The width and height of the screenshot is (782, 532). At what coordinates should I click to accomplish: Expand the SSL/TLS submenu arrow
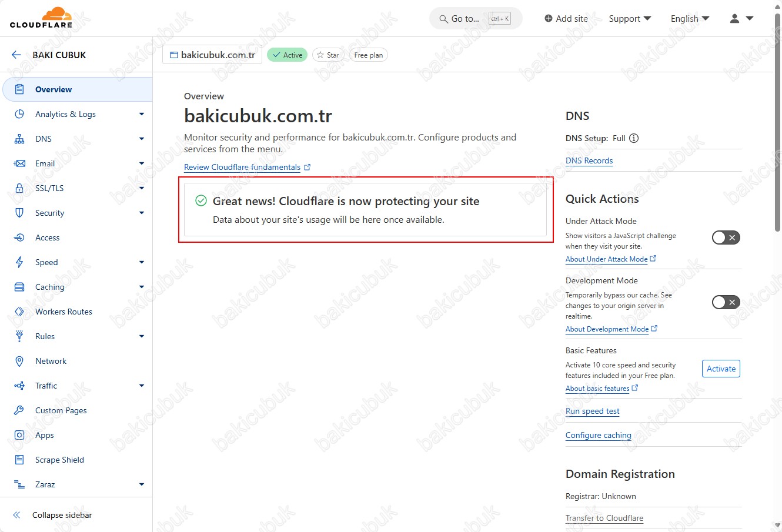click(142, 188)
